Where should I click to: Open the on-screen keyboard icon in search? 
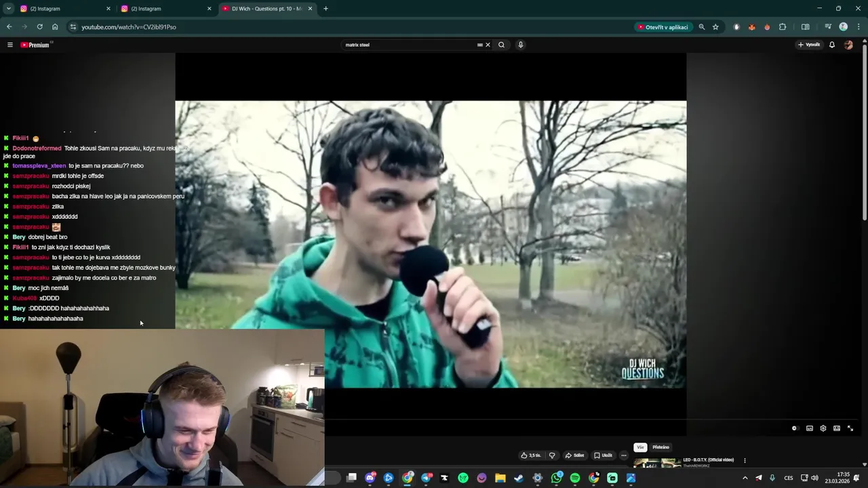[x=479, y=45]
